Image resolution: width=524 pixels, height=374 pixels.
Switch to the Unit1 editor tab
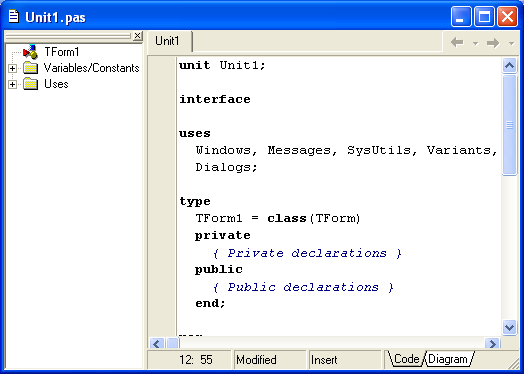[169, 41]
